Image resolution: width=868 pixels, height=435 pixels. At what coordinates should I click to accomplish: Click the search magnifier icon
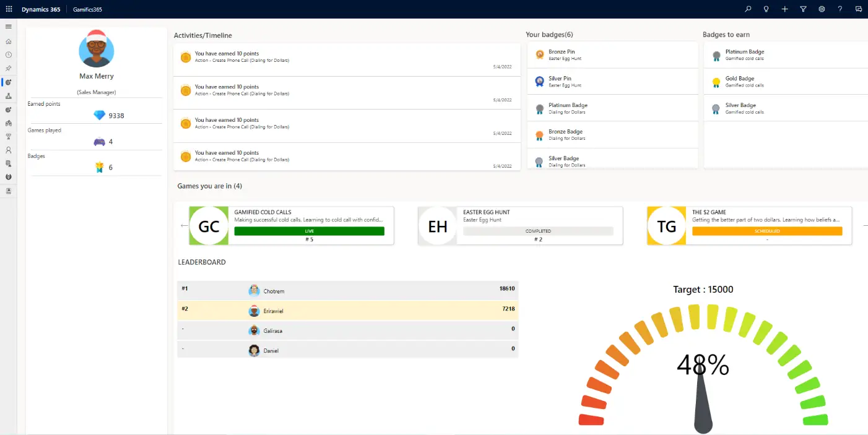748,9
